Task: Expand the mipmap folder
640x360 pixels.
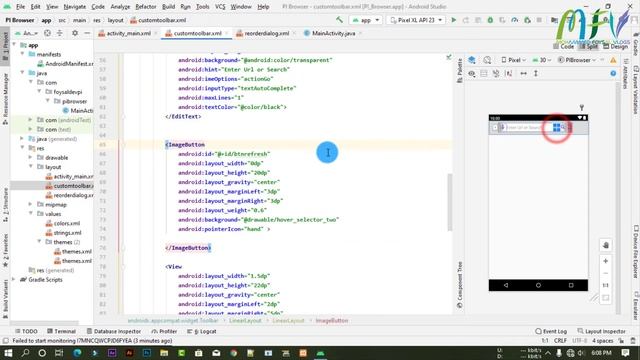Action: pyautogui.click(x=31, y=204)
